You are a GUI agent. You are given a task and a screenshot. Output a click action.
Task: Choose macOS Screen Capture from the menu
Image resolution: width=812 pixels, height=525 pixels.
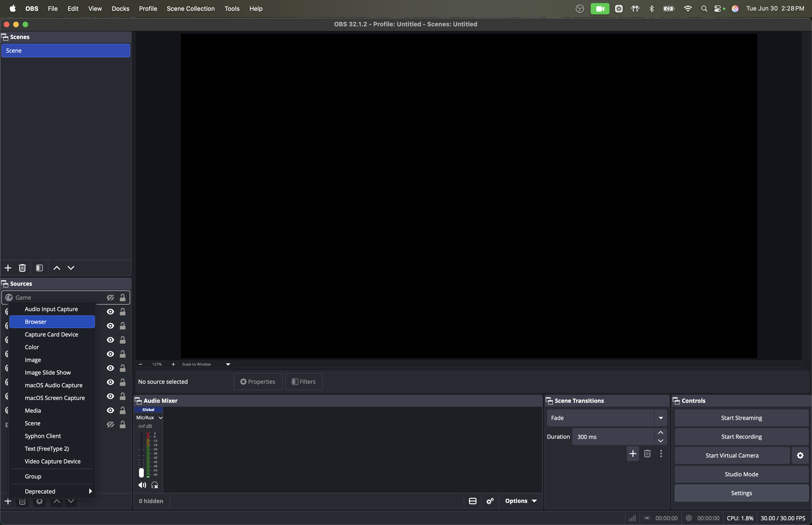pos(52,398)
